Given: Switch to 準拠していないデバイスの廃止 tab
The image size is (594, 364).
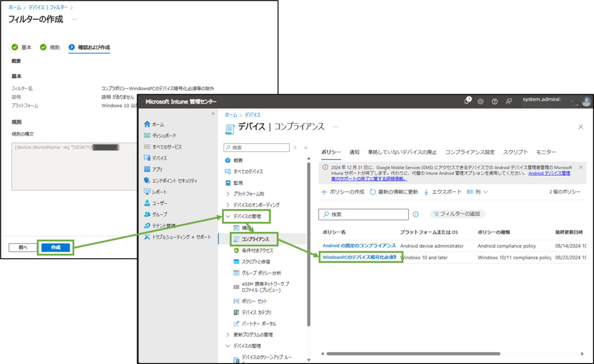Looking at the screenshot, I should pyautogui.click(x=402, y=152).
